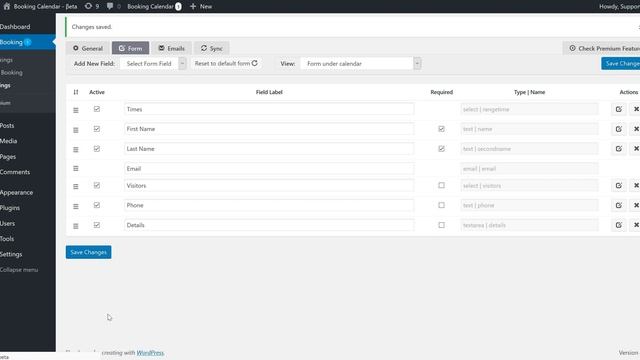Click Reset to default form
The image size is (640, 360).
(226, 64)
